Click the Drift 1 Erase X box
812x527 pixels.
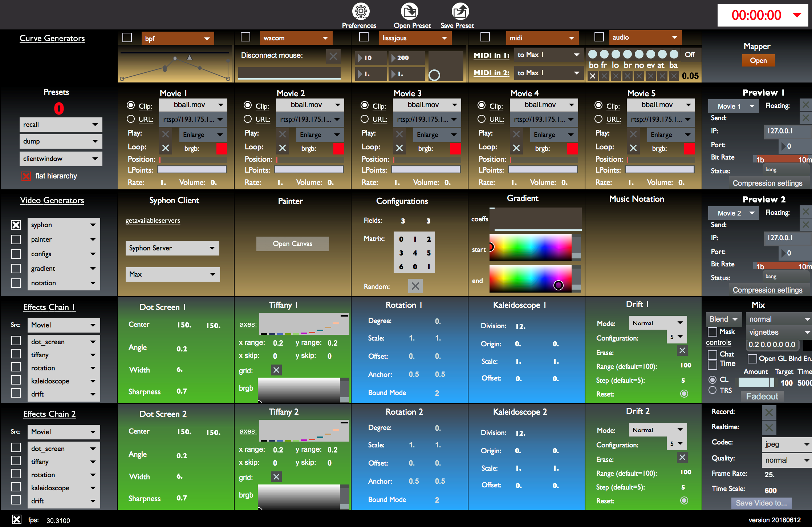682,350
